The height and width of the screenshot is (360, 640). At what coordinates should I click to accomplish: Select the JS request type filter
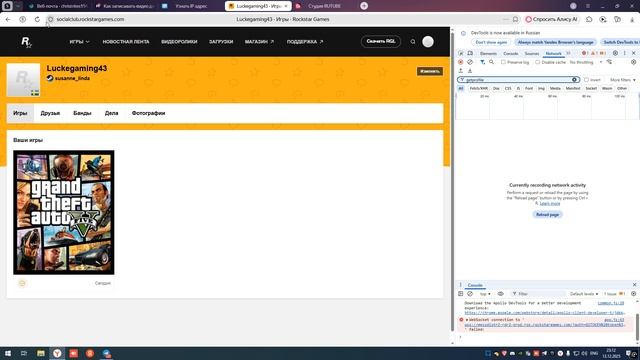pos(518,89)
